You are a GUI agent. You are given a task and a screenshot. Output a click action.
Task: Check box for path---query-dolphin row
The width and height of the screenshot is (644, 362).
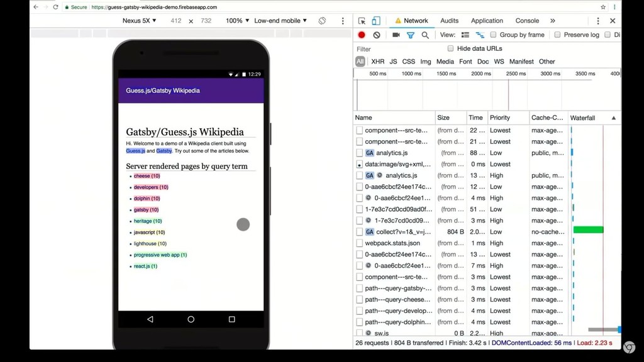(359, 322)
